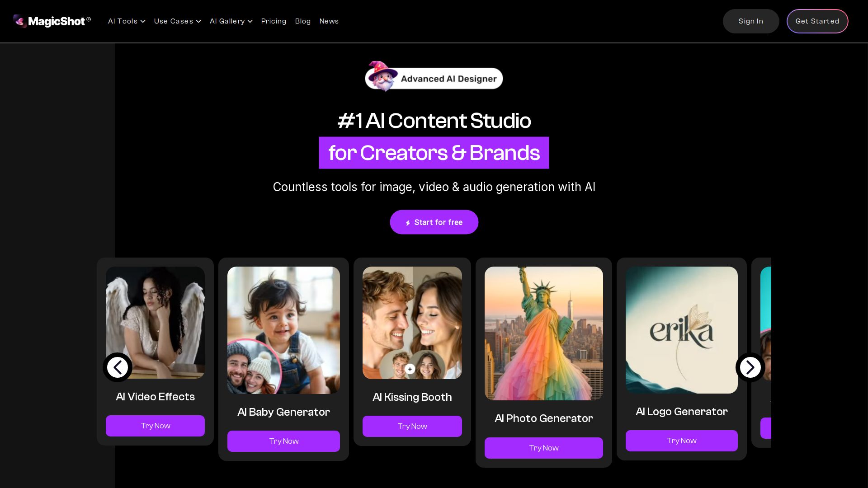Click the Get Started button
Viewport: 868px width, 488px height.
(x=817, y=21)
